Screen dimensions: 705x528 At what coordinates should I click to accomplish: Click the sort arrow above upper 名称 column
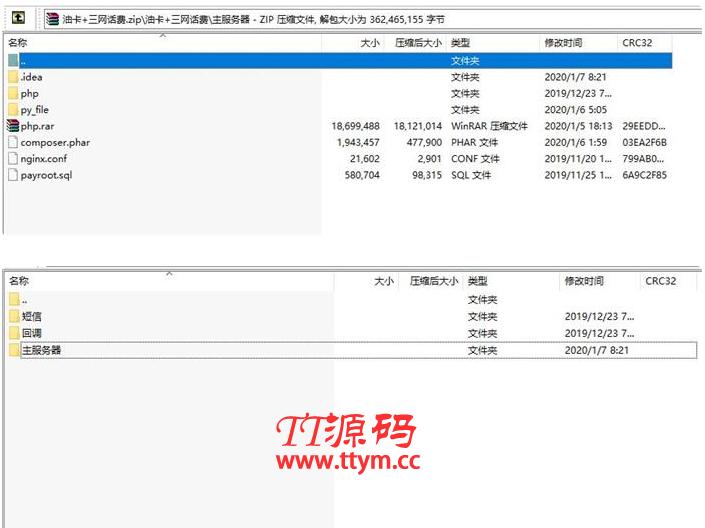[163, 35]
